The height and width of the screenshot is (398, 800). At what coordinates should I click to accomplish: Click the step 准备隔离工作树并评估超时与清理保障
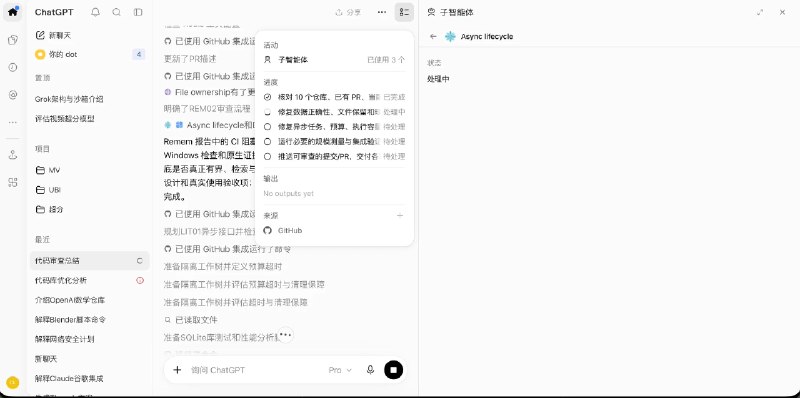click(x=236, y=302)
